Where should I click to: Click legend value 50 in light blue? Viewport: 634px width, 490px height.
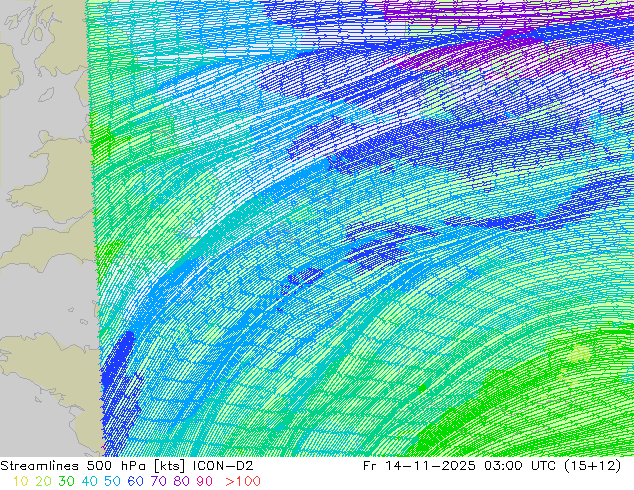click(112, 482)
